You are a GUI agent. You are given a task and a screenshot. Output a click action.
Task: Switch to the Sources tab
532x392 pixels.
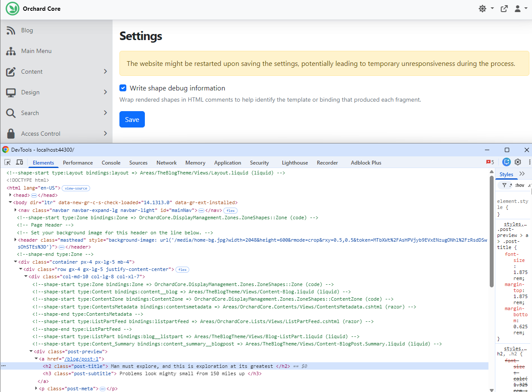pyautogui.click(x=138, y=163)
